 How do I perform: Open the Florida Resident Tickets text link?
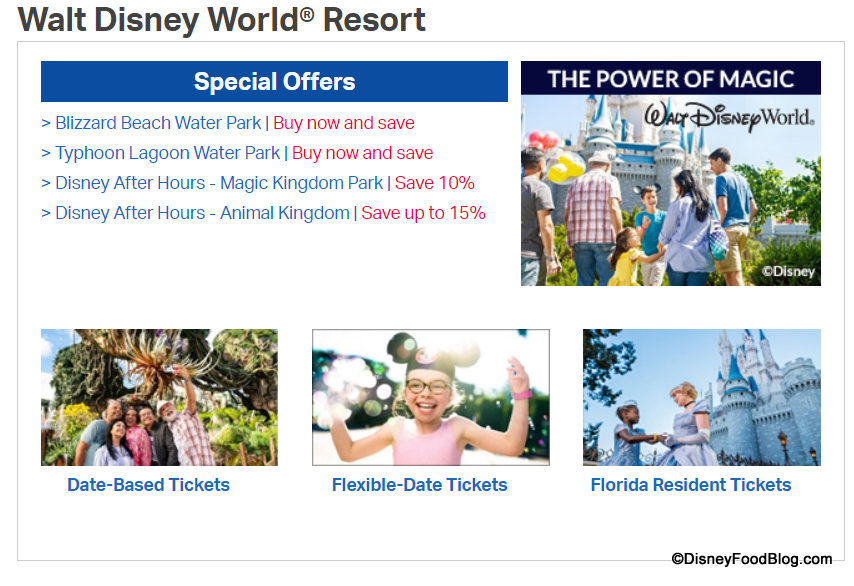(x=690, y=485)
